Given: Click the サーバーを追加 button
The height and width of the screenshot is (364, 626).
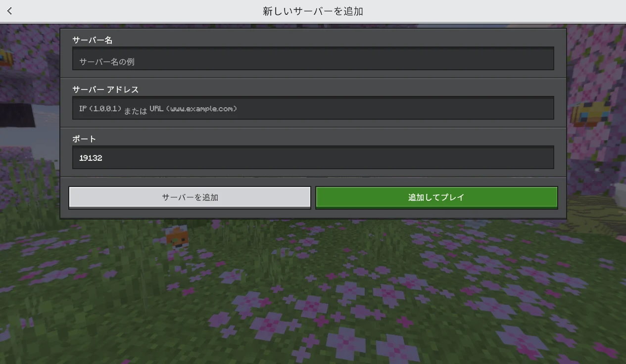Looking at the screenshot, I should [x=190, y=197].
